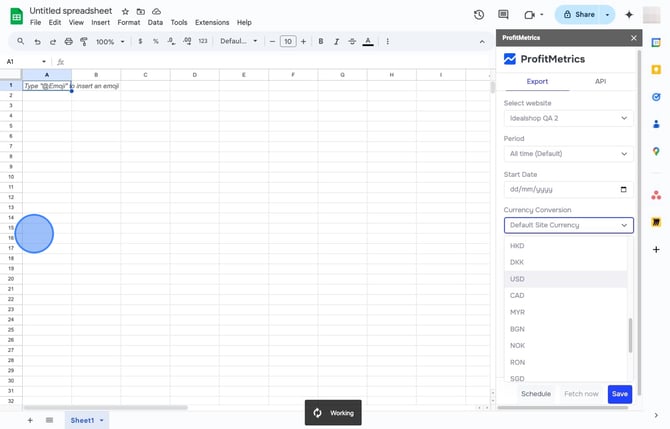The height and width of the screenshot is (429, 670).
Task: Format as percent
Action: coord(156,41)
